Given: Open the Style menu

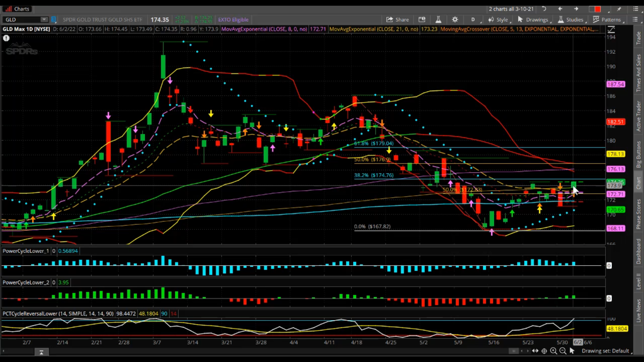Looking at the screenshot, I should tap(499, 19).
